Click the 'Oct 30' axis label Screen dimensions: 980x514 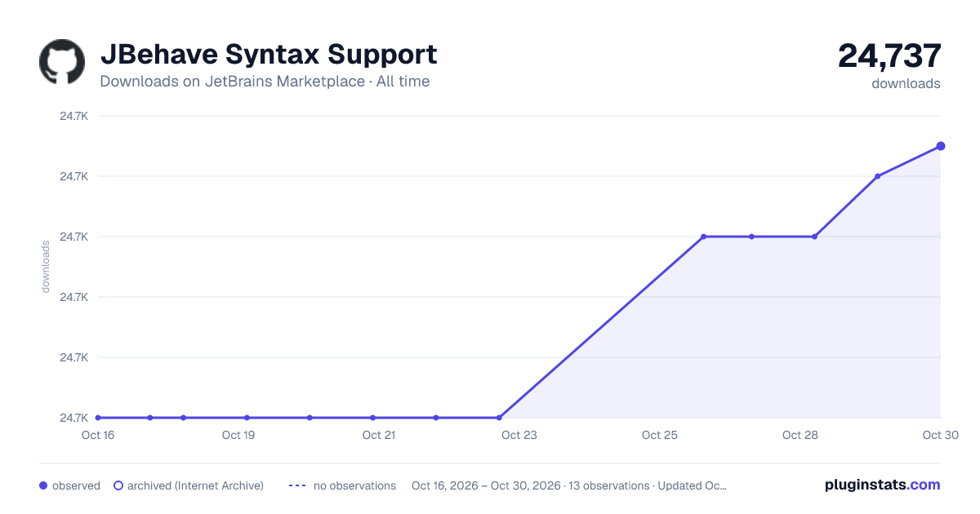click(x=939, y=435)
